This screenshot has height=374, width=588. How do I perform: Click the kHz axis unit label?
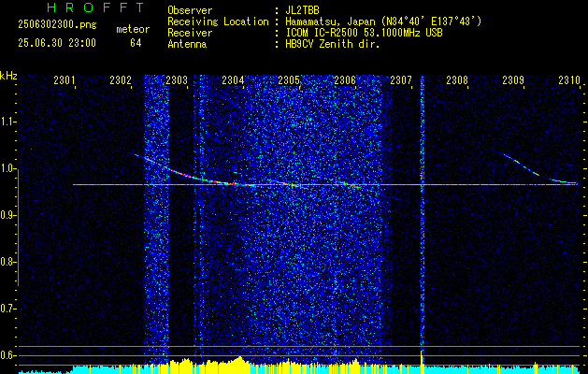[8, 77]
